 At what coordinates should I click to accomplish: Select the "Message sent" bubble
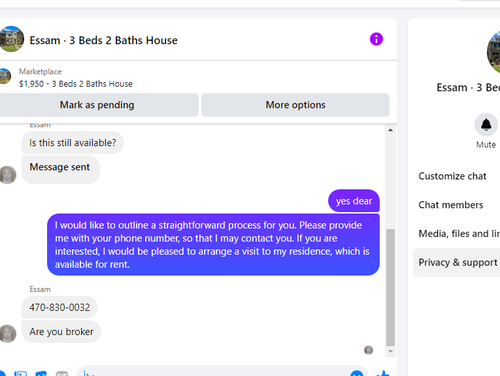(x=61, y=169)
